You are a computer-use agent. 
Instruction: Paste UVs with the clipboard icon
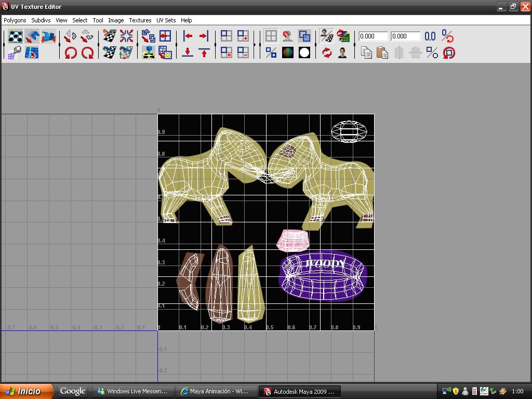(382, 53)
